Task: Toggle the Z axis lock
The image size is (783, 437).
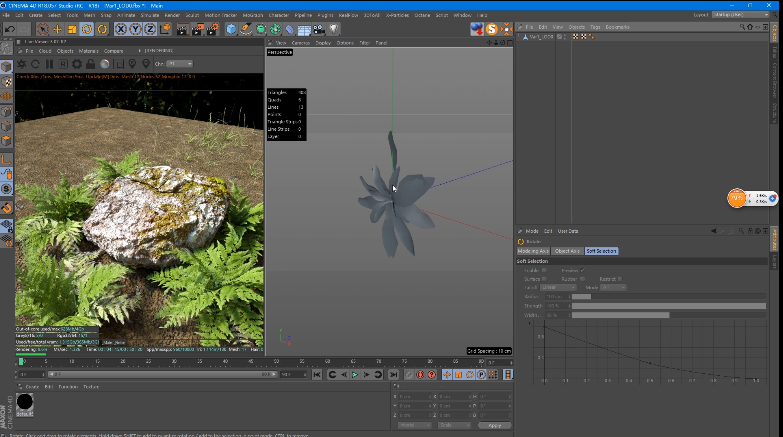Action: (150, 29)
